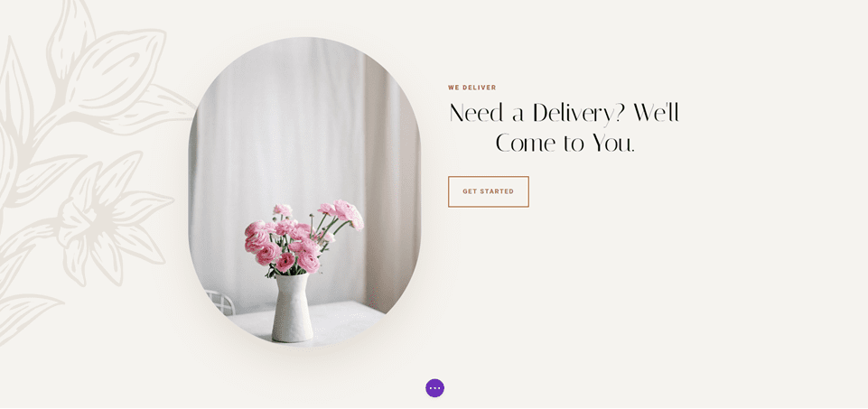
Task: Click the pink flower bouquet in photo
Action: 303,238
